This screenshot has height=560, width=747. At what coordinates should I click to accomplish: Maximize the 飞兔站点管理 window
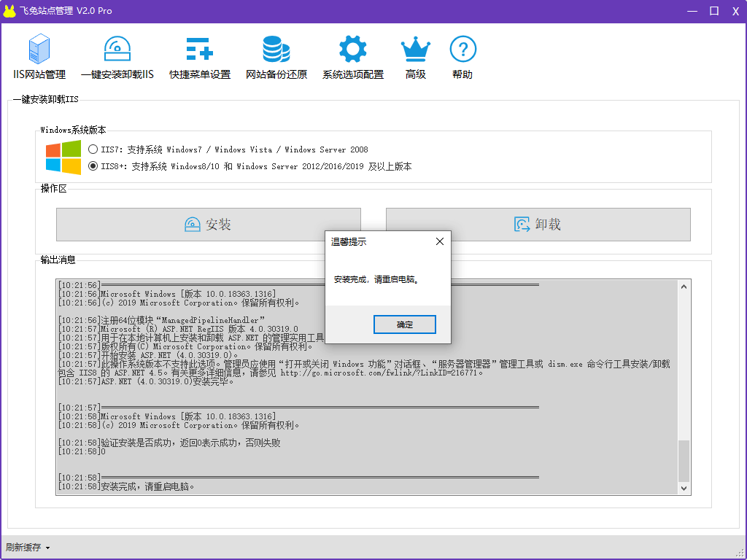(x=714, y=11)
